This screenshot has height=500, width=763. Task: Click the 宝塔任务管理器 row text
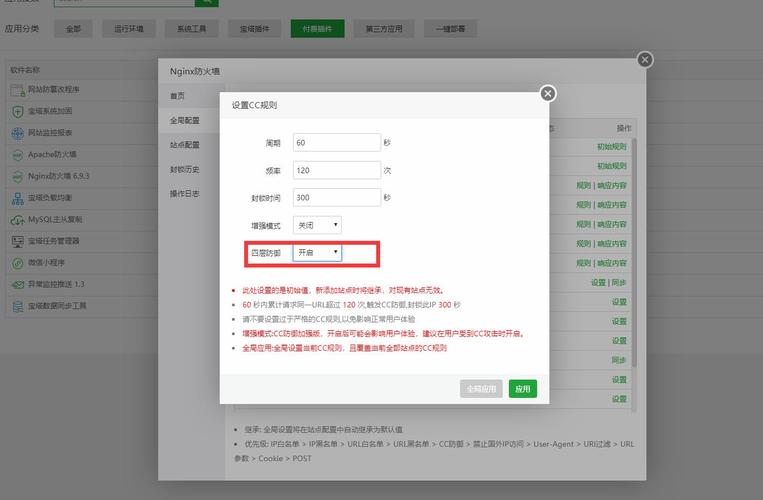[x=54, y=241]
